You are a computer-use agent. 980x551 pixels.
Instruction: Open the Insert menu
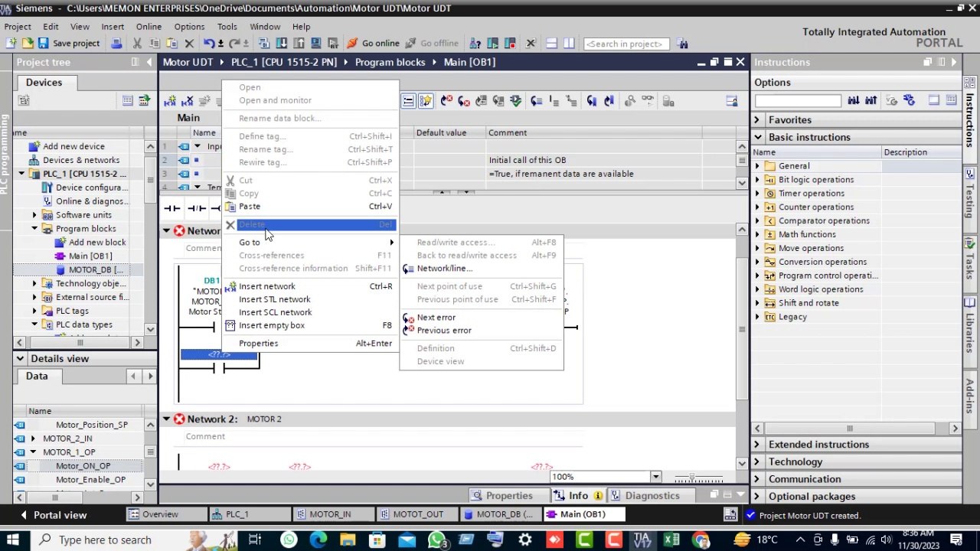coord(113,27)
